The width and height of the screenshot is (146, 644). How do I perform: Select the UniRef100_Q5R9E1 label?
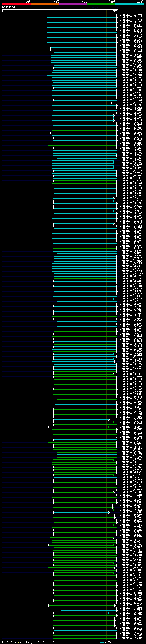[x=131, y=266]
